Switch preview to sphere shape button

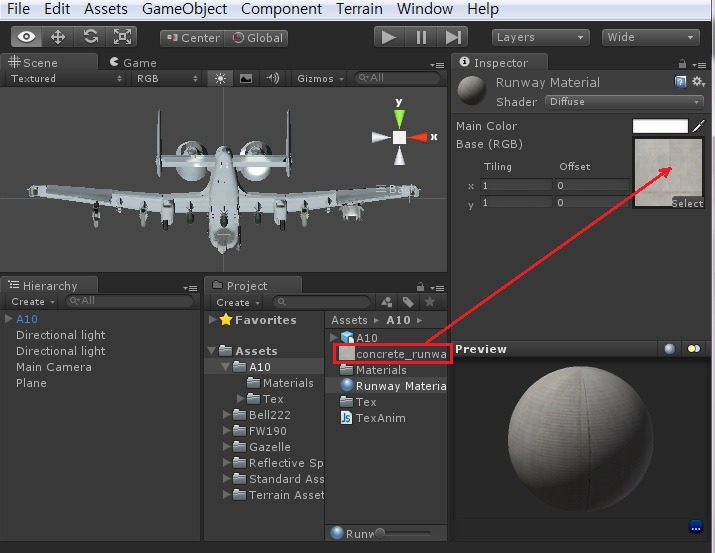pos(669,349)
